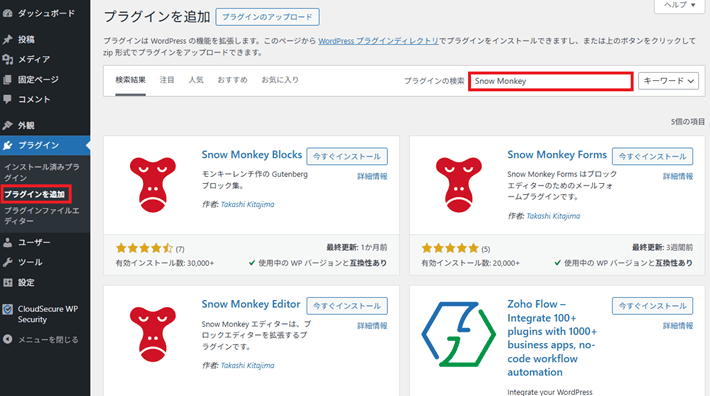The image size is (710, 396).
Task: Click the 5個の項目 item count text
Action: coord(688,122)
